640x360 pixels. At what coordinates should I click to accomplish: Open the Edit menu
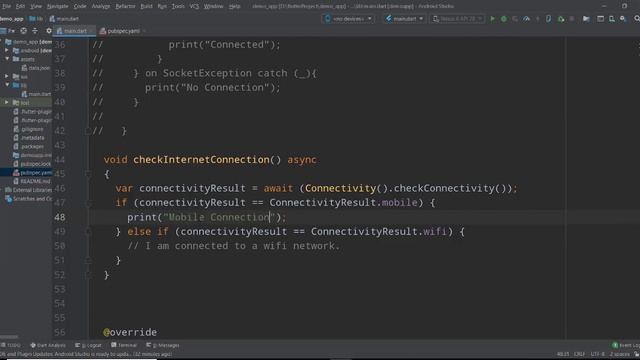20,6
